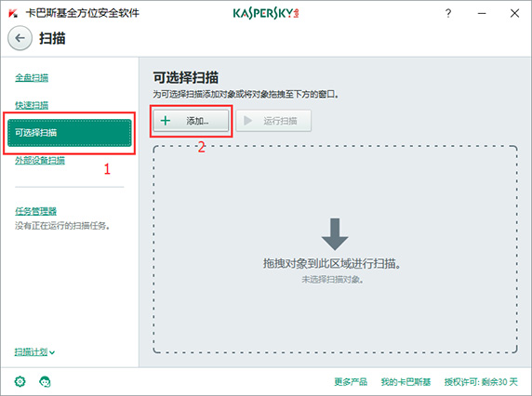The image size is (532, 396).
Task: Switch to 快速扫描 quick scan
Action: (x=32, y=105)
